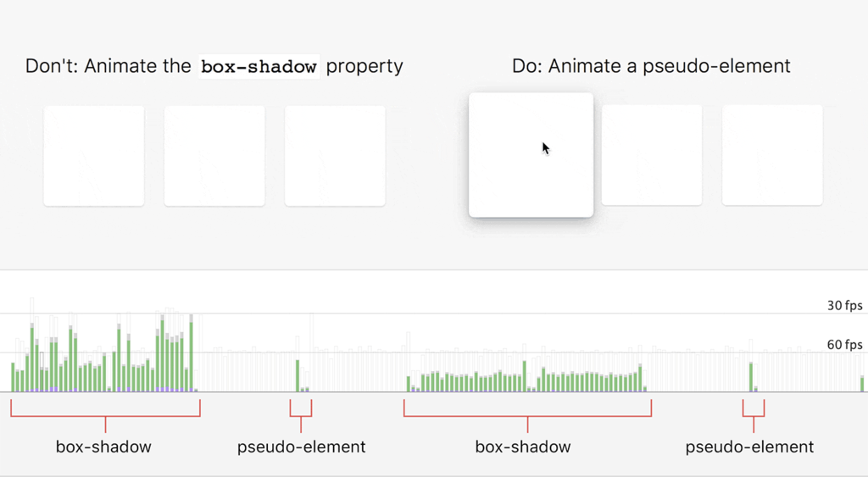
Task: Click the last card under the Do heading
Action: pos(772,155)
